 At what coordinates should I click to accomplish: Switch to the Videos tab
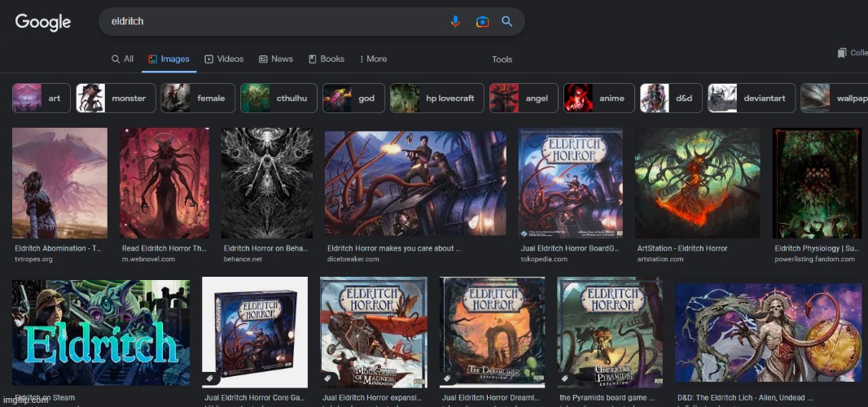(224, 59)
